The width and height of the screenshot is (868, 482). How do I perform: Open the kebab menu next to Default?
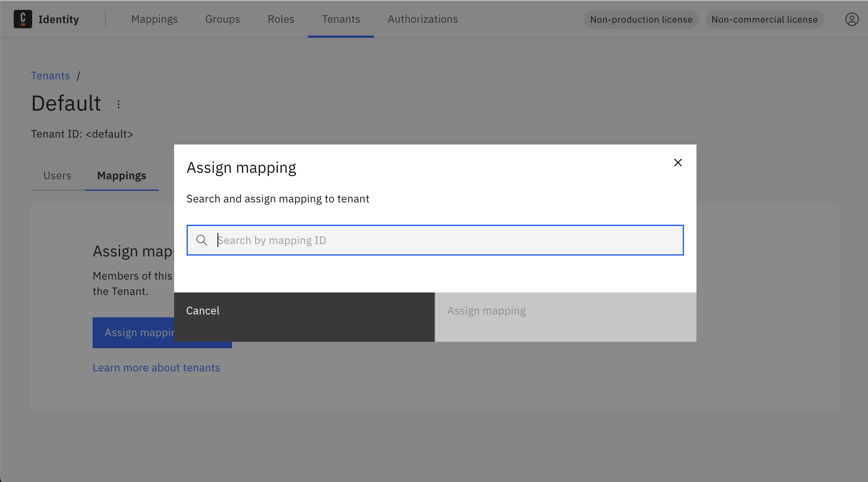(x=118, y=103)
